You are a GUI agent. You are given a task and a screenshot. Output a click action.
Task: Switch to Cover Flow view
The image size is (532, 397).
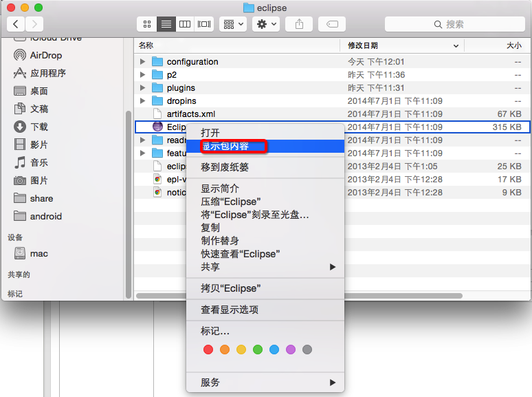coord(204,24)
